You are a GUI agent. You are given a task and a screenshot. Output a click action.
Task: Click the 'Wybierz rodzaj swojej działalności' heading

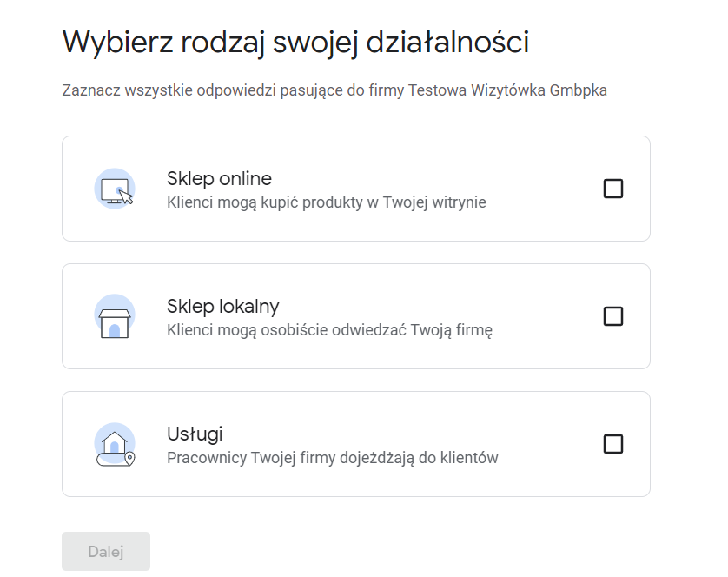point(295,43)
